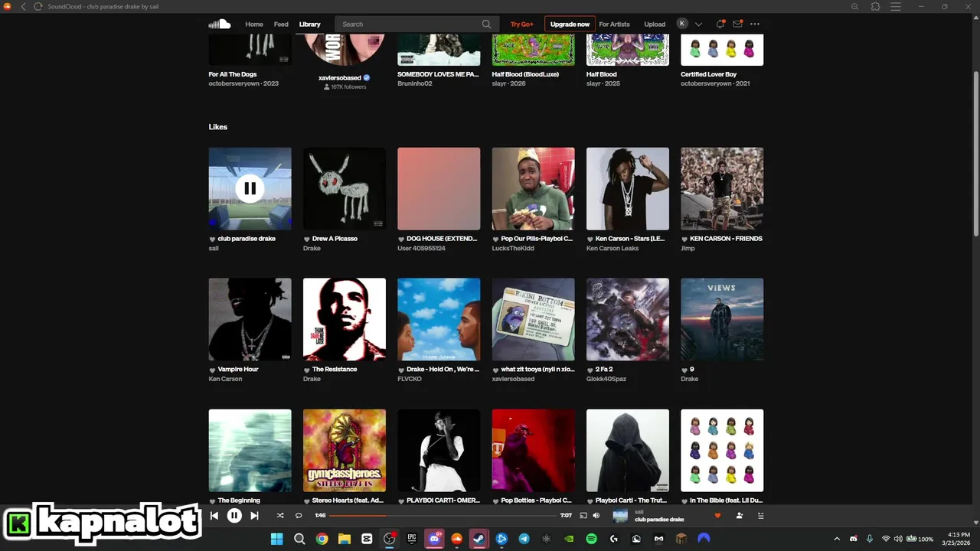
Task: Open the For Artists page
Action: click(x=614, y=24)
